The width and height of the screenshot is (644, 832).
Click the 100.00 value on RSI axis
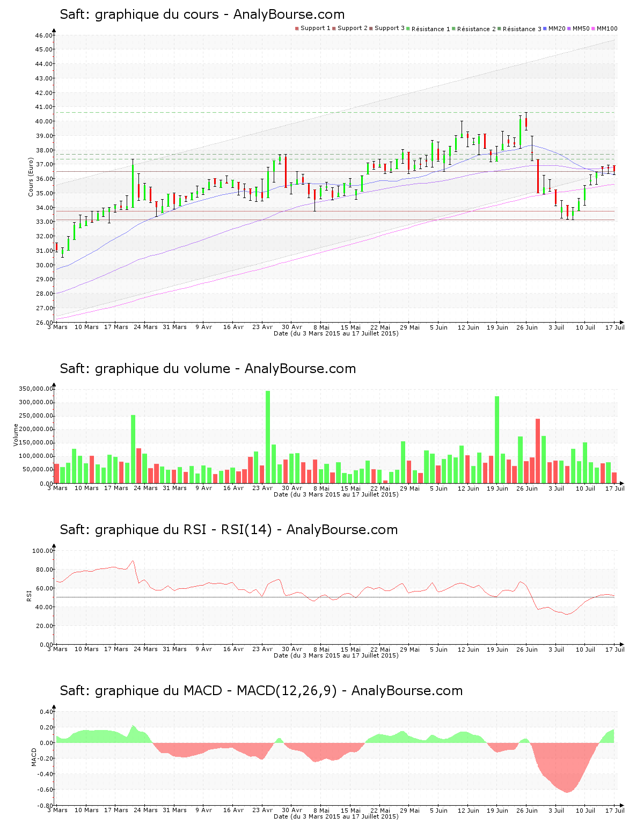point(43,551)
